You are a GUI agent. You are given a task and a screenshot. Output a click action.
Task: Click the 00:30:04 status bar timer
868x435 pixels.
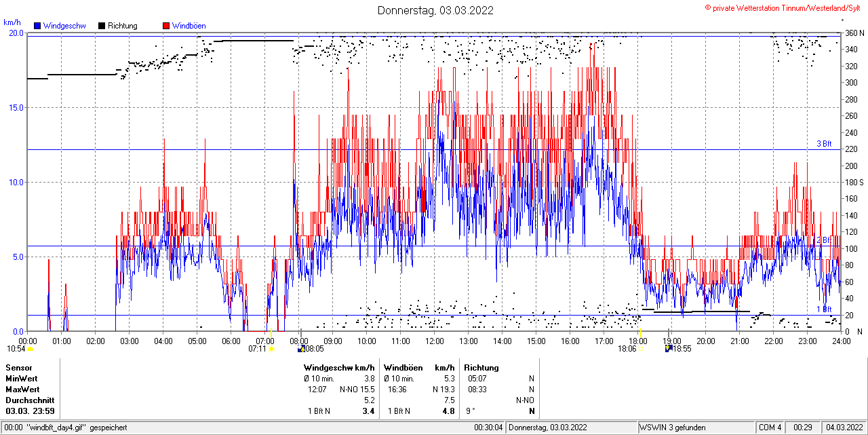(488, 428)
